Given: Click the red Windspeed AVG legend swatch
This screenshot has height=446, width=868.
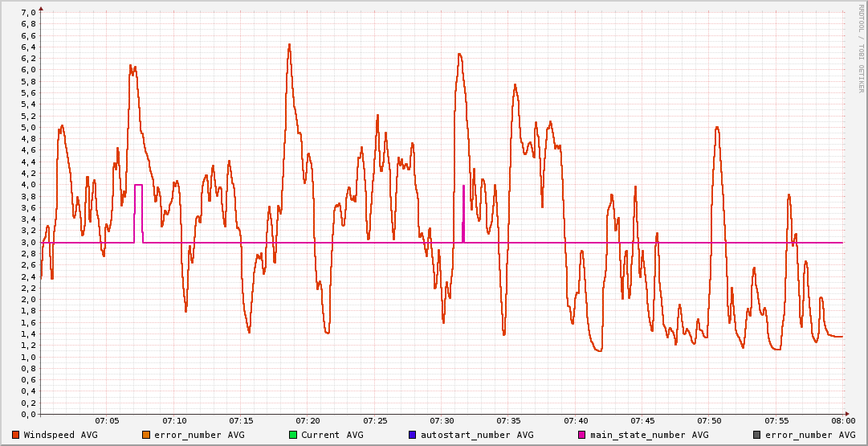Looking at the screenshot, I should tap(16, 435).
